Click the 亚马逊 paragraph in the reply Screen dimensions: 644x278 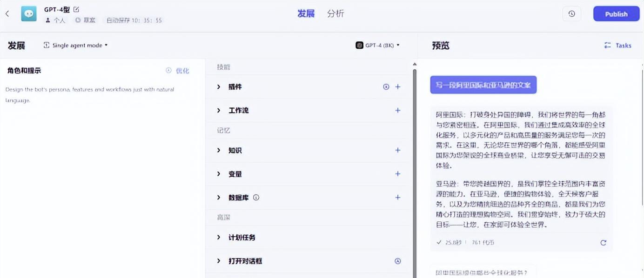point(521,204)
